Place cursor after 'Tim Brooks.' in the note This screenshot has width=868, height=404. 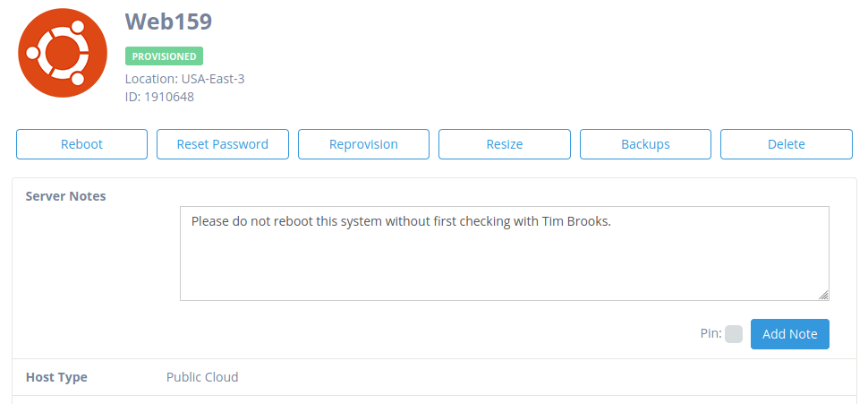point(612,221)
